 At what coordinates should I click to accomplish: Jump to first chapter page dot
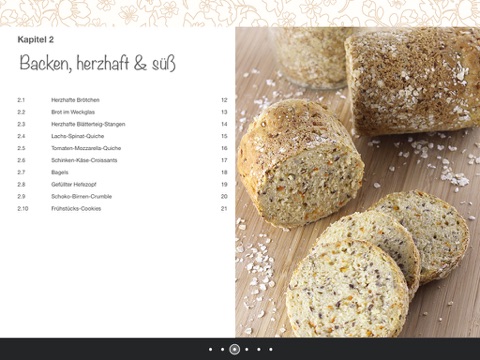tap(210, 349)
